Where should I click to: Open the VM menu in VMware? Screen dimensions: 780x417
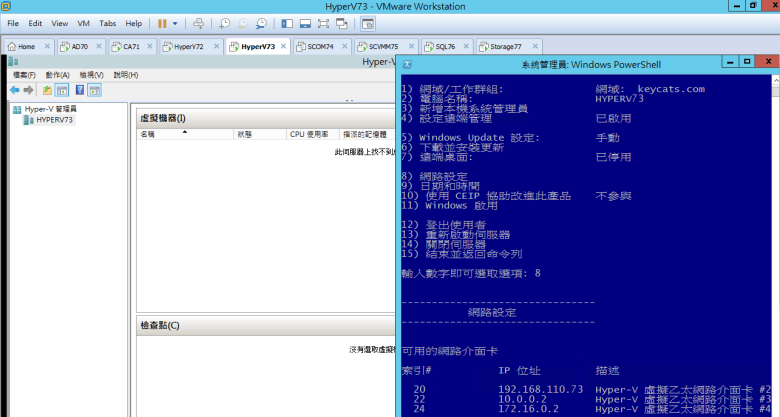point(83,22)
